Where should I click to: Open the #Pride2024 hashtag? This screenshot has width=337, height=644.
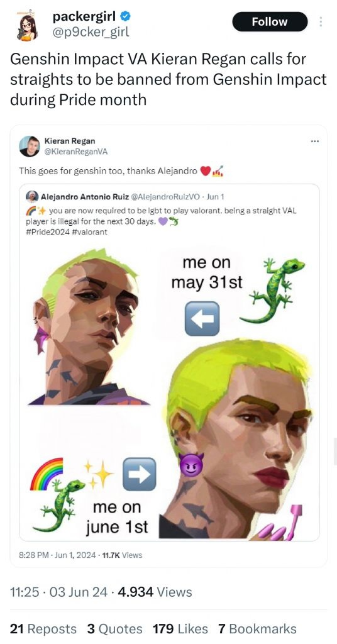(x=45, y=232)
